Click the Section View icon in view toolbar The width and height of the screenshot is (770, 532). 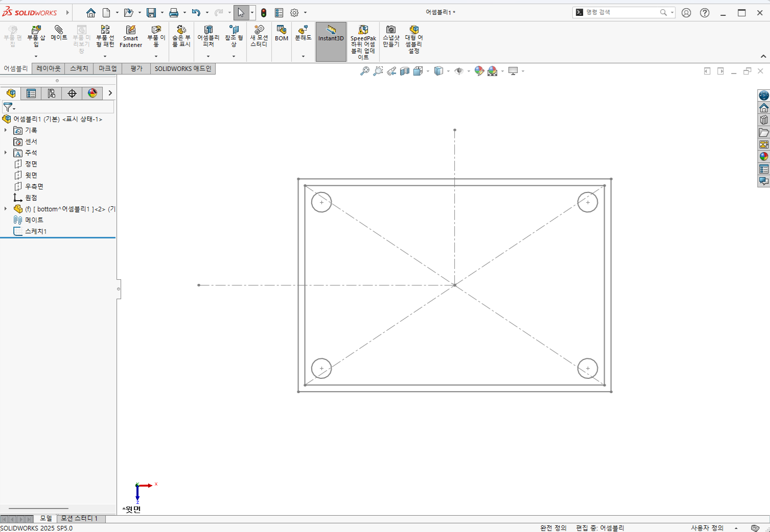405,71
